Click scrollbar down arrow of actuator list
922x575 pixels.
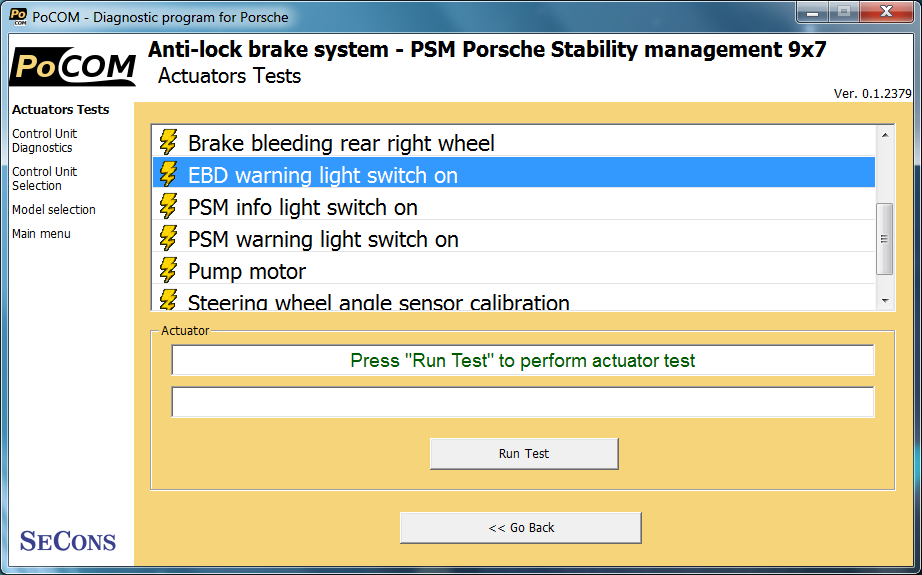point(885,300)
